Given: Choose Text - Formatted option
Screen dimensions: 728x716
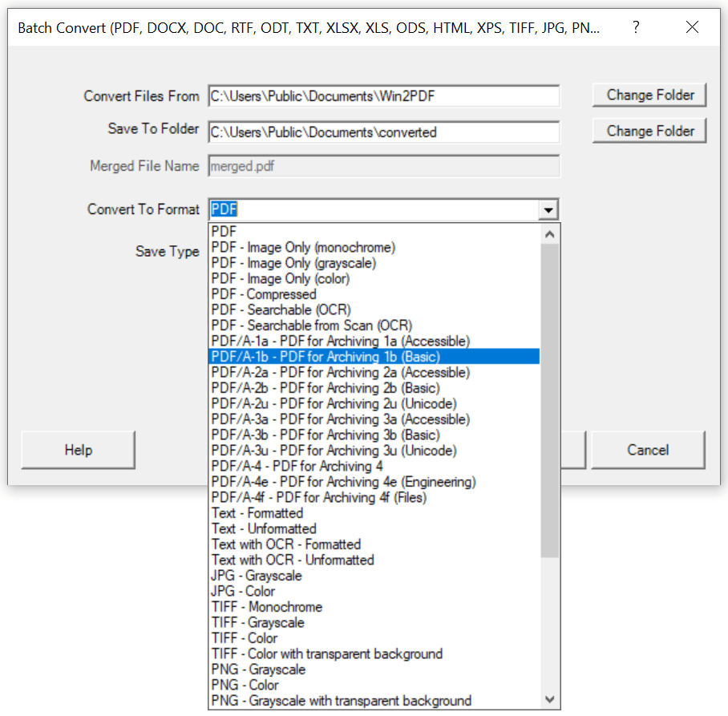Looking at the screenshot, I should click(374, 513).
